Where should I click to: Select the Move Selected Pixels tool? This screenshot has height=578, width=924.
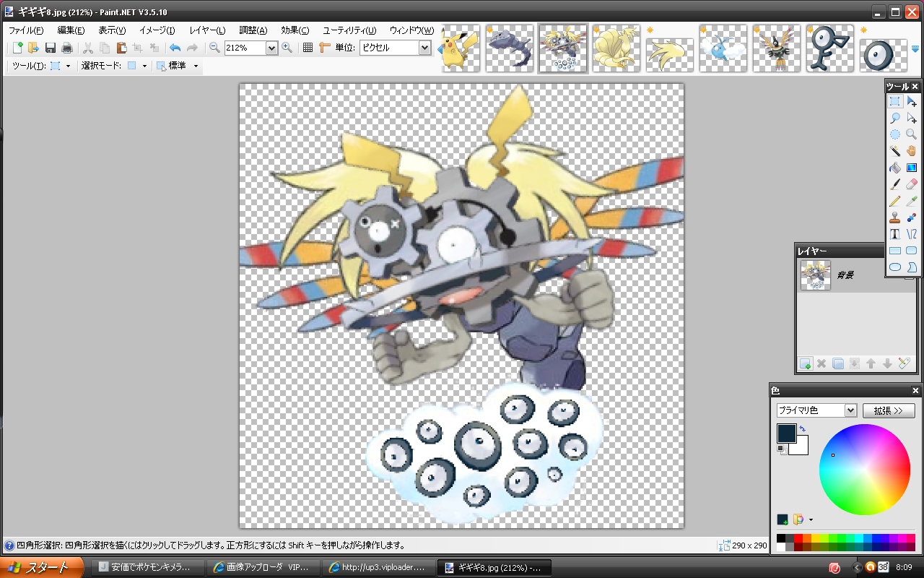(x=912, y=102)
